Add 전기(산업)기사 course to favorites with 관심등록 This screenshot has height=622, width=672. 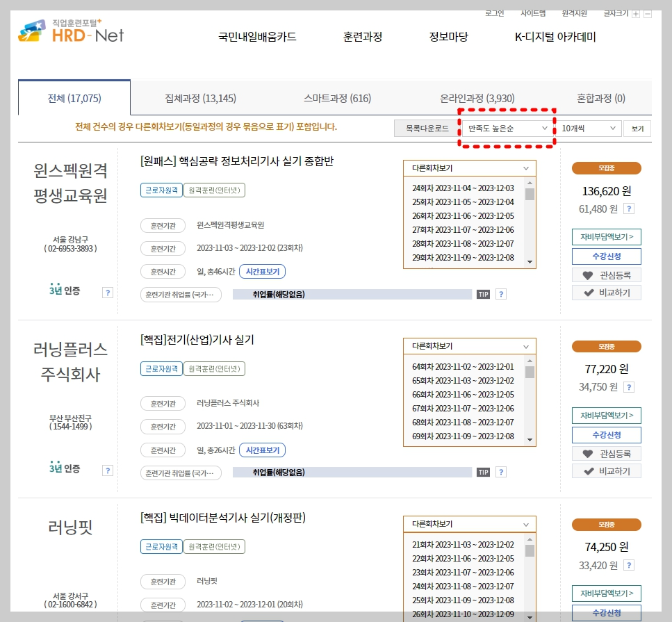coord(607,454)
